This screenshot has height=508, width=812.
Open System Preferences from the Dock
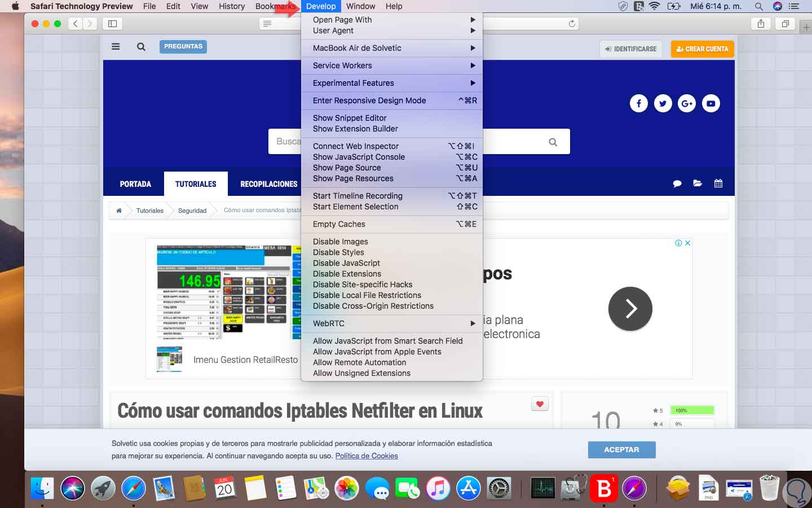tap(499, 488)
